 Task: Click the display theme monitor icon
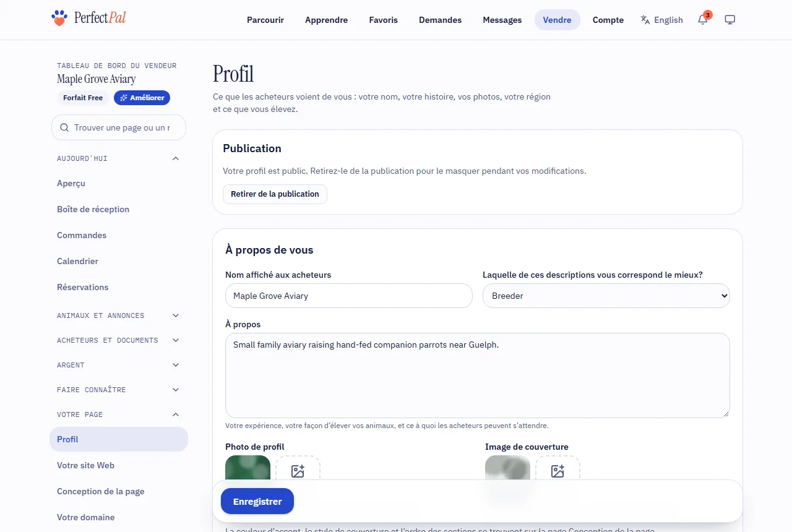pos(730,20)
